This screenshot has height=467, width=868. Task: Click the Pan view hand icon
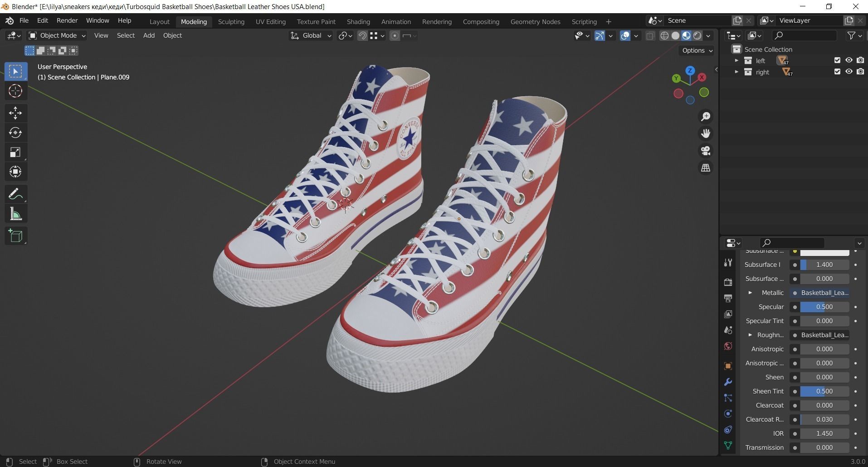point(706,133)
